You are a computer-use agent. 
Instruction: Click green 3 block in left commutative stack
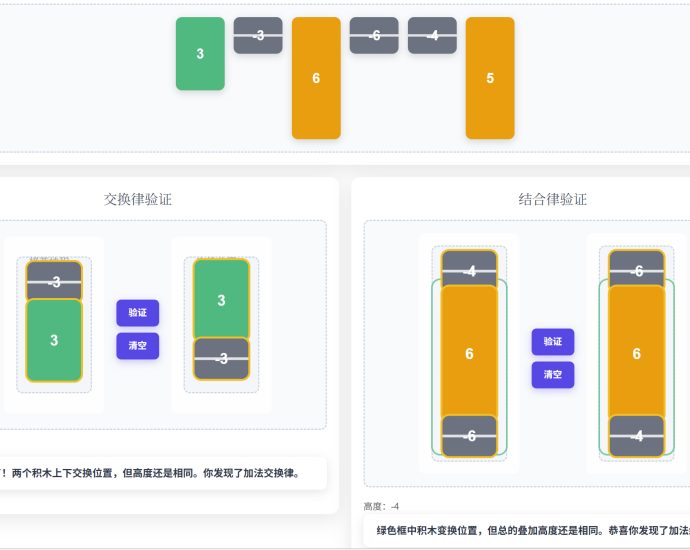(x=54, y=340)
